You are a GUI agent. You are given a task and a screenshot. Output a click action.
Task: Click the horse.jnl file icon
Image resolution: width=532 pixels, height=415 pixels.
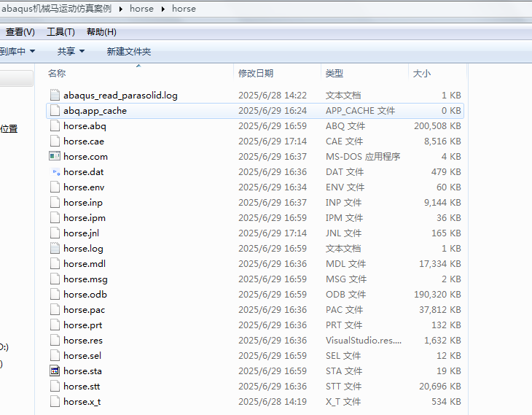coord(55,233)
